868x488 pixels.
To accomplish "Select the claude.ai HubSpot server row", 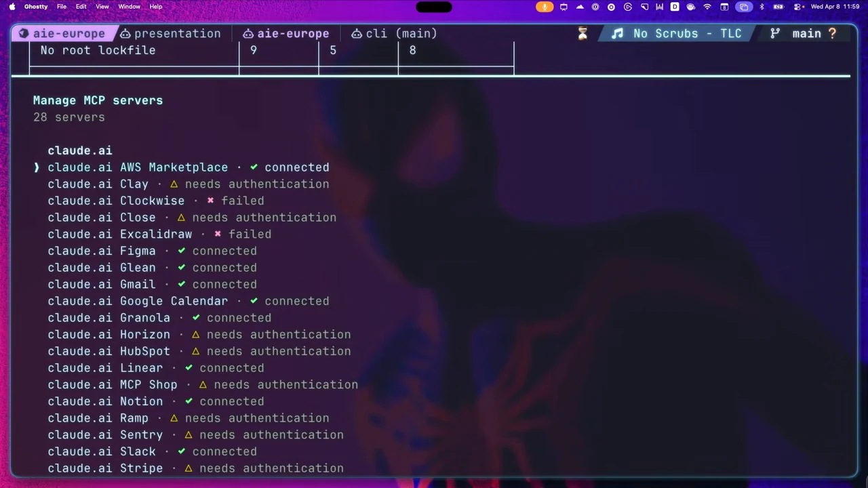I will pyautogui.click(x=199, y=351).
